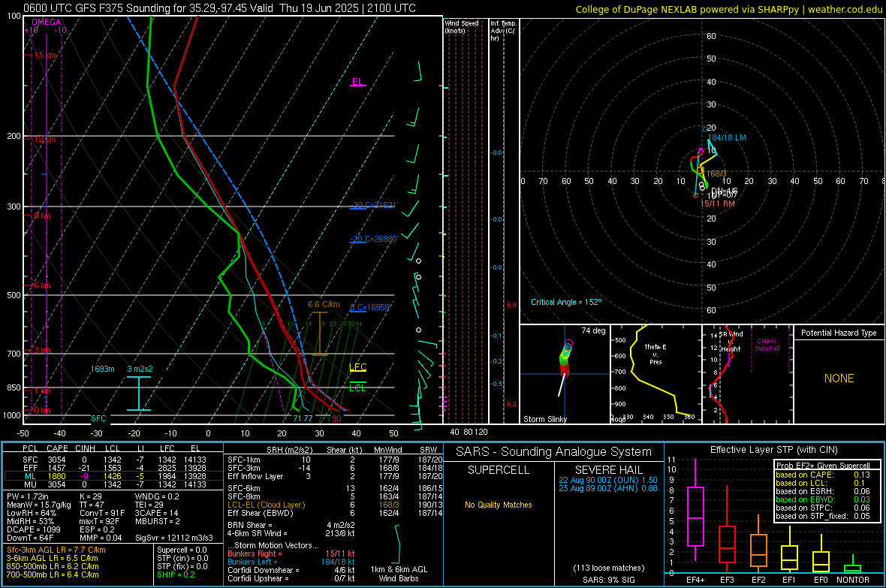
Task: Select the Sfc-3km AGL LR = 7.7 C/km line
Action: pyautogui.click(x=56, y=550)
